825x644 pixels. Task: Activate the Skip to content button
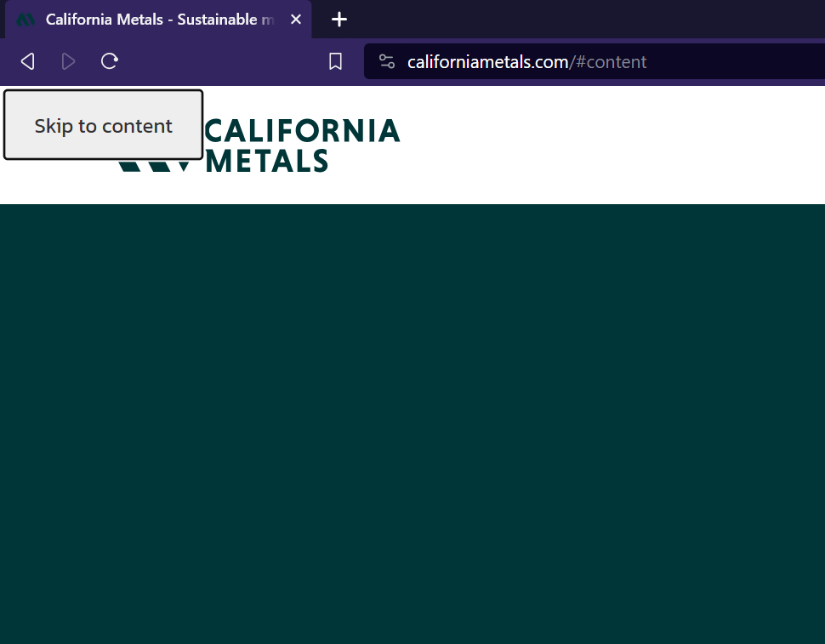[103, 125]
